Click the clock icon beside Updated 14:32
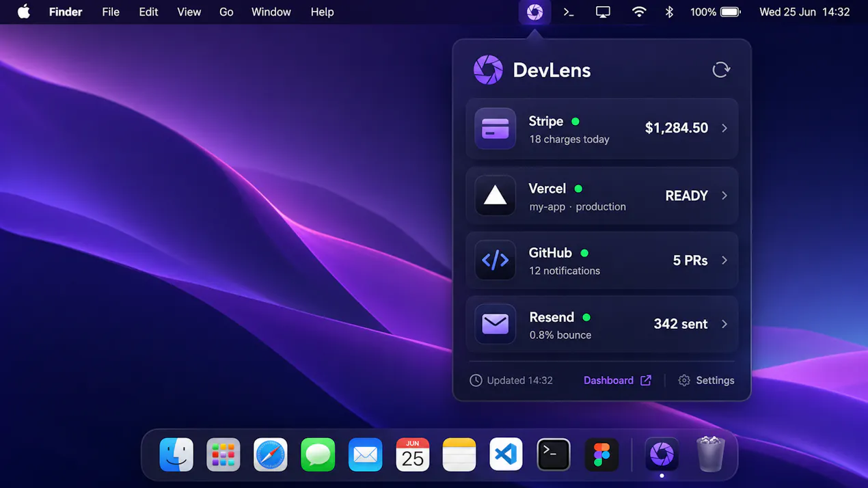This screenshot has height=488, width=868. (x=476, y=381)
